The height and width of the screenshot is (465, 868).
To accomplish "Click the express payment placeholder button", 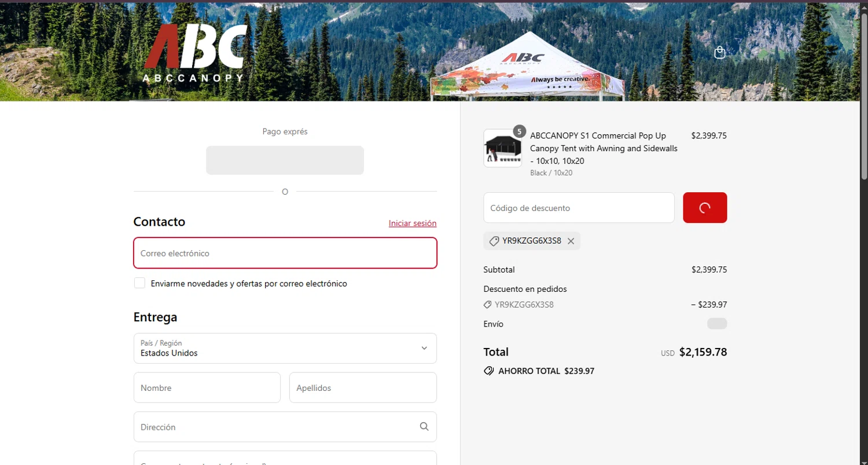I will (x=285, y=160).
